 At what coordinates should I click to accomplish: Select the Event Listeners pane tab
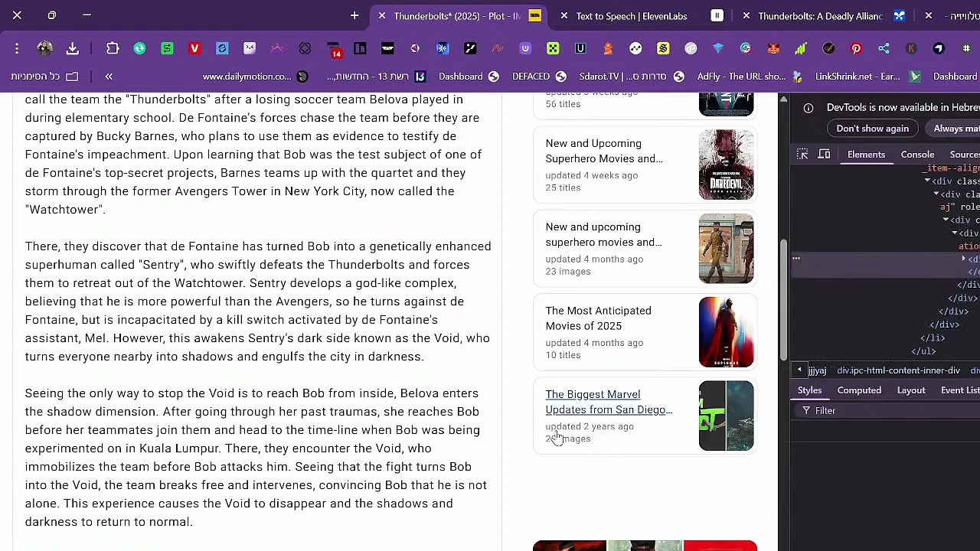point(960,390)
